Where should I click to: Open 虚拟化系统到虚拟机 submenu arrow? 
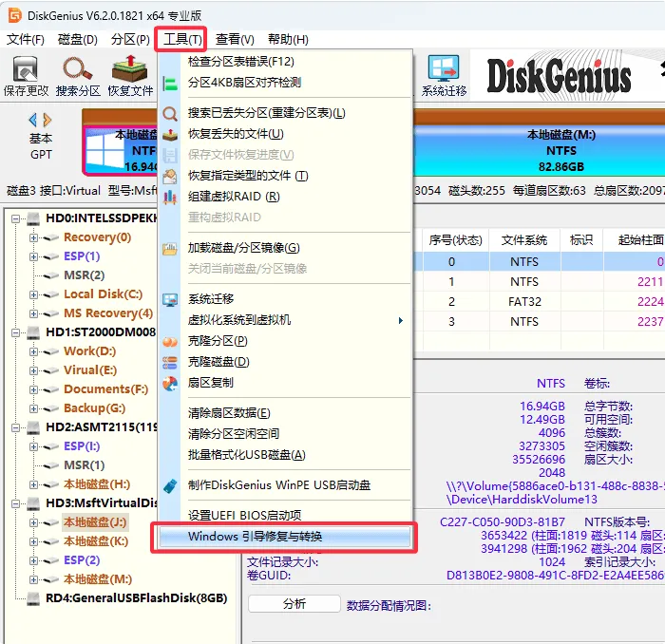pyautogui.click(x=400, y=320)
